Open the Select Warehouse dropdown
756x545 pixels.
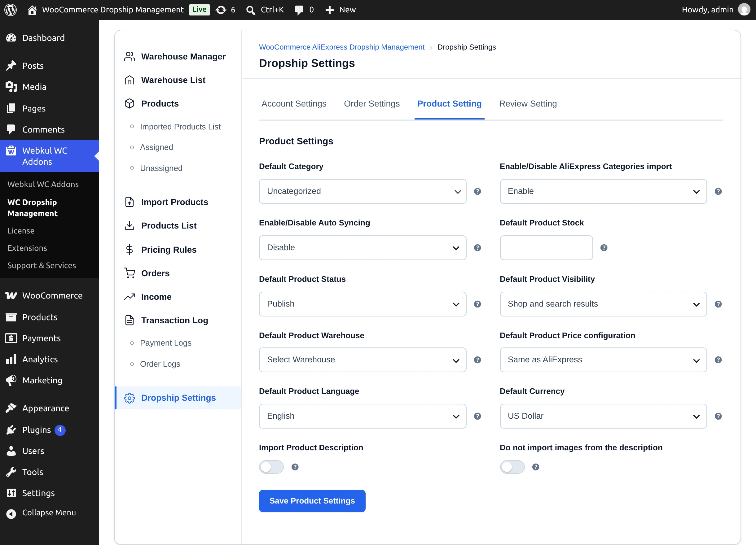click(x=362, y=360)
